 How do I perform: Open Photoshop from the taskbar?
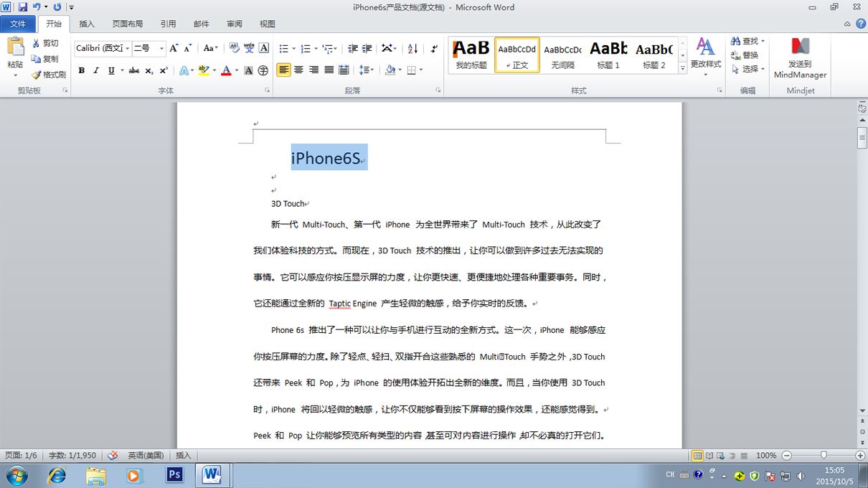tap(174, 475)
